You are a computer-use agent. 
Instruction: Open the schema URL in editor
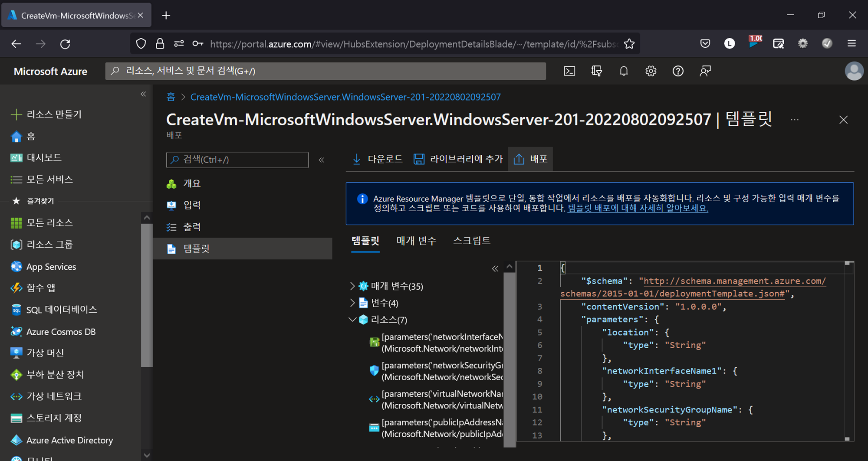click(693, 288)
